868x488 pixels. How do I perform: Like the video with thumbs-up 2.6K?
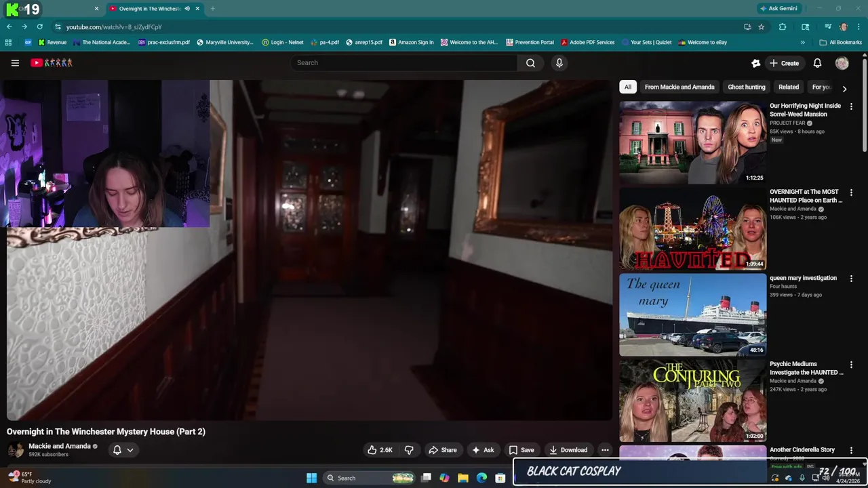tap(380, 450)
